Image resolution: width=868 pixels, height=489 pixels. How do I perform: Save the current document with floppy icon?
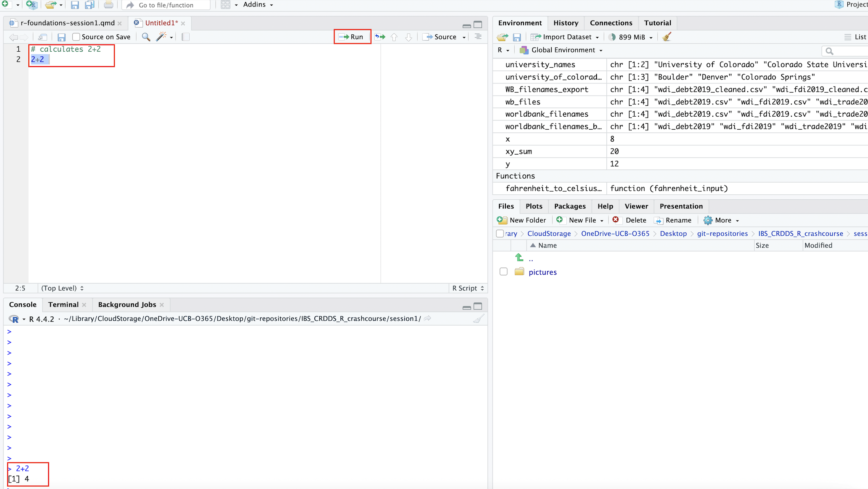coord(61,37)
